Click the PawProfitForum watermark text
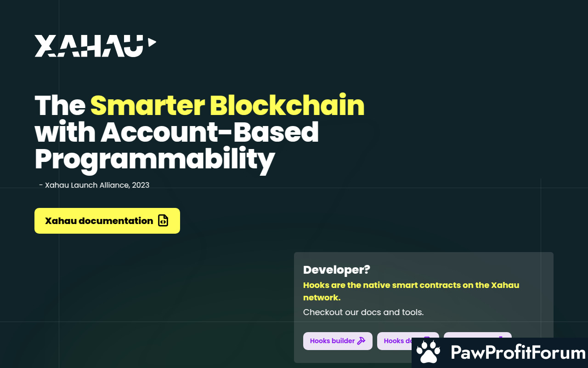This screenshot has width=588, height=368. [519, 353]
